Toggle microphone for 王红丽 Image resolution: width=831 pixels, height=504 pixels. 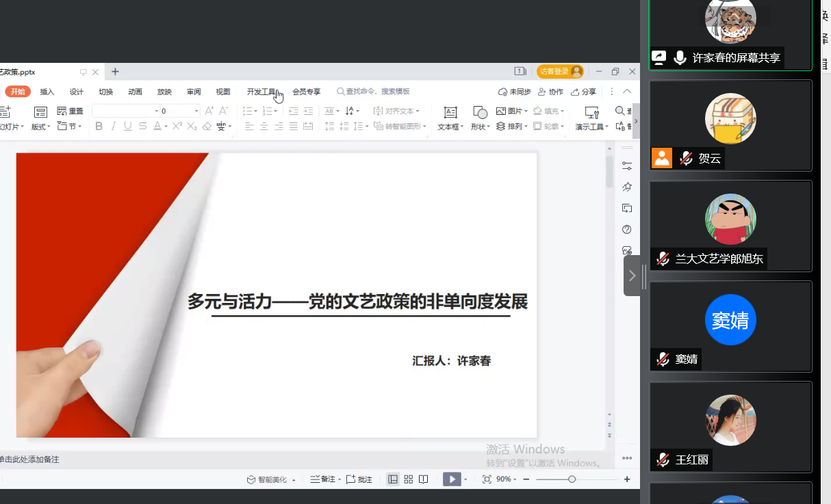tap(663, 460)
